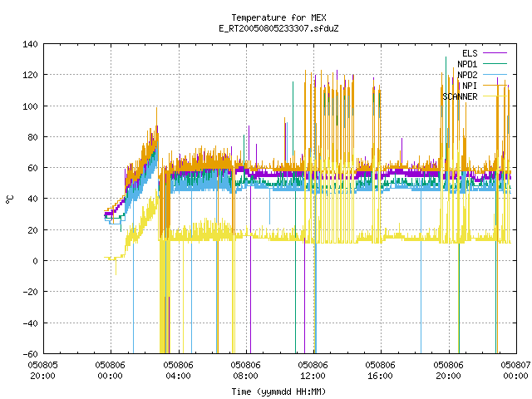Click the y-axis label -60
This screenshot has width=532, height=399.
pyautogui.click(x=30, y=354)
